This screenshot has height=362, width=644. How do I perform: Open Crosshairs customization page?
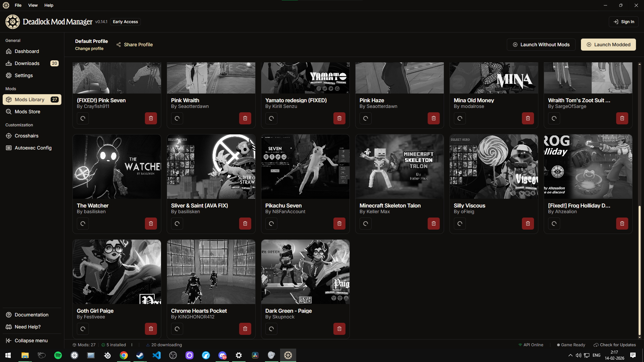click(26, 136)
